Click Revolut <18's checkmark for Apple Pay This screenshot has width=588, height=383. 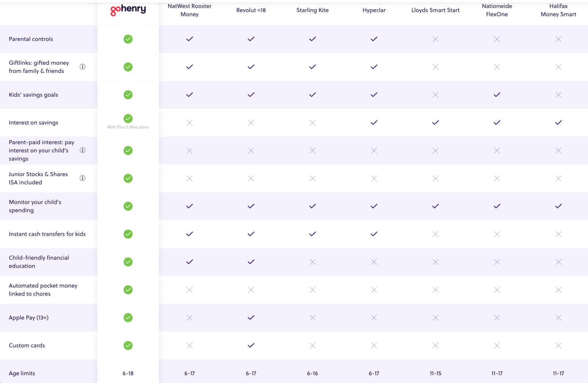251,318
